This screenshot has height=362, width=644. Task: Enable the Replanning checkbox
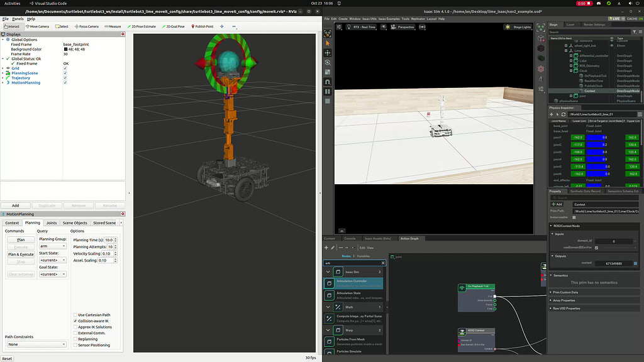coord(74,339)
